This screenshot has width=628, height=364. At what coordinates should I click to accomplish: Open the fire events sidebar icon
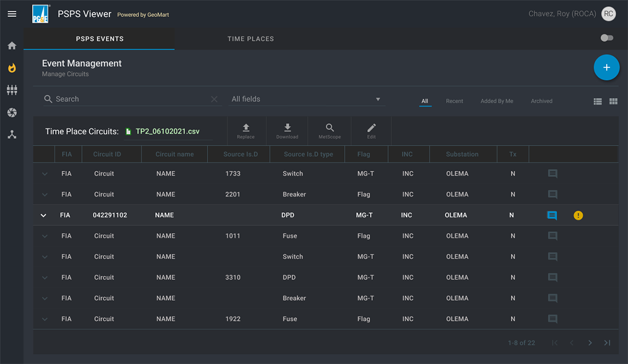pyautogui.click(x=12, y=68)
